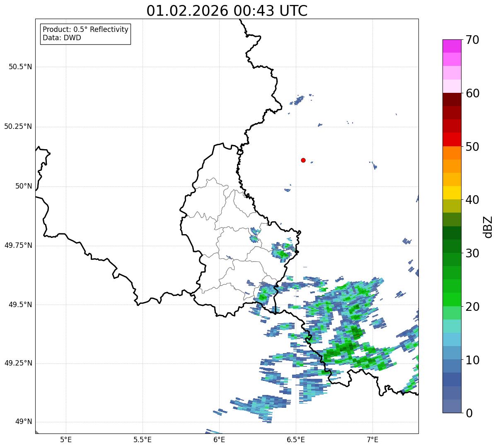The width and height of the screenshot is (498, 448).
Task: Click the 70 label on the colorbar
Action: [x=472, y=40]
